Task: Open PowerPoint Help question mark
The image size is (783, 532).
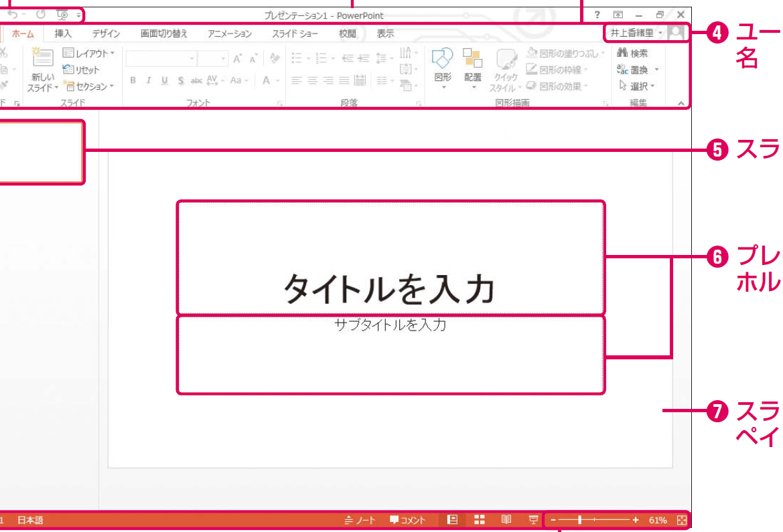Action: coord(597,15)
